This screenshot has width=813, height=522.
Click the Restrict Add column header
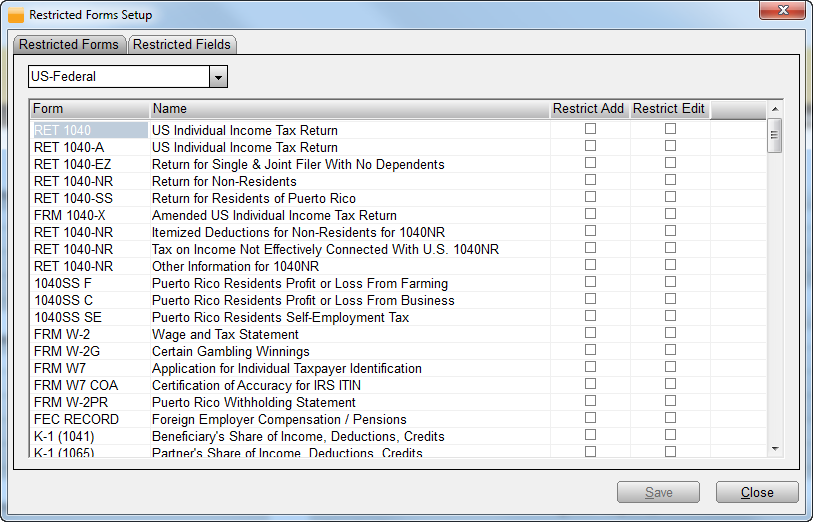coord(589,109)
